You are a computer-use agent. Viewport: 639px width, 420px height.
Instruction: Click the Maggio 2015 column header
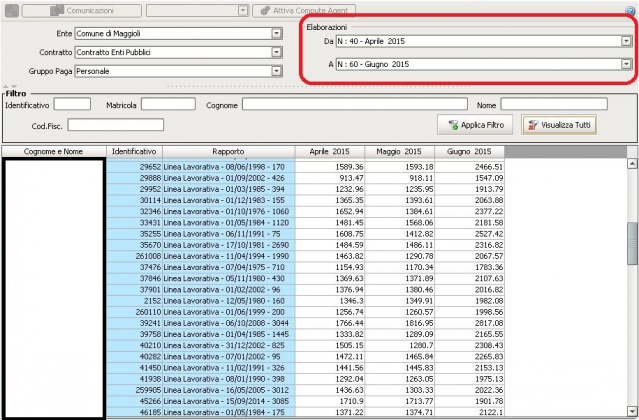(399, 152)
